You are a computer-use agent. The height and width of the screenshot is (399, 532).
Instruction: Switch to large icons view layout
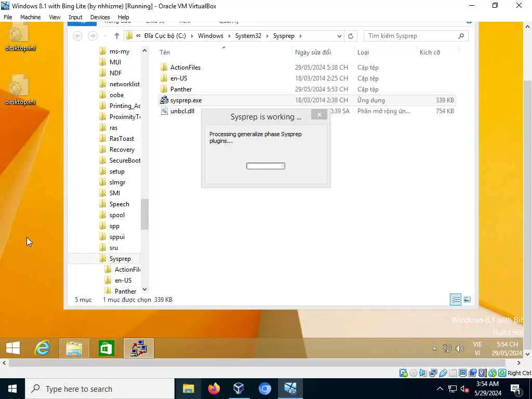click(467, 299)
